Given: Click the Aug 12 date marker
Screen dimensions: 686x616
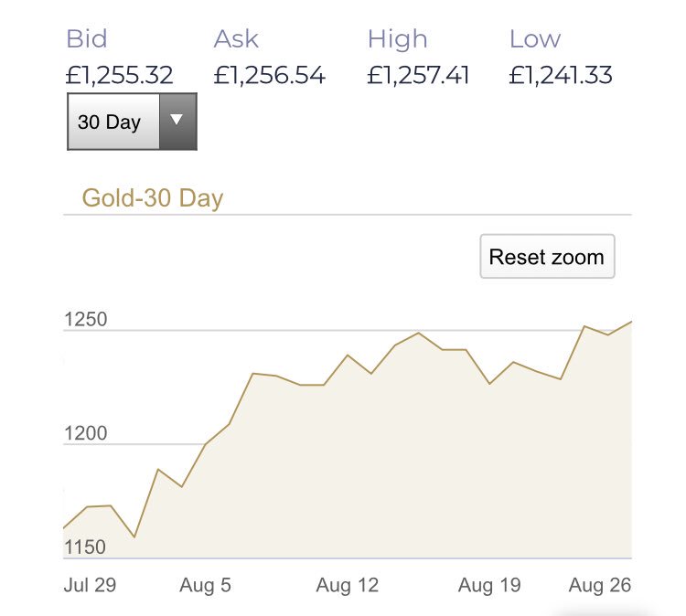Looking at the screenshot, I should click(348, 586).
